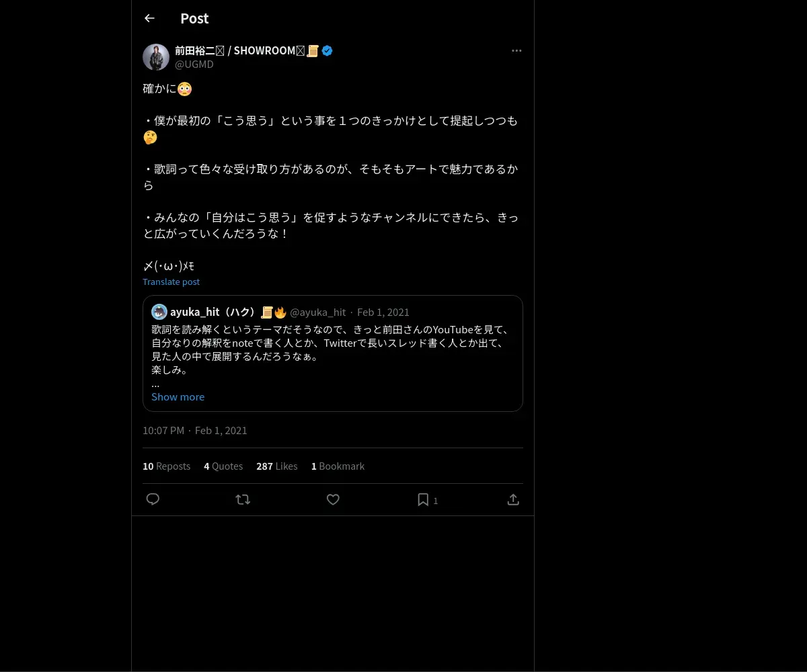Screen dimensions: 807x672
Task: Open the @ayuka_hit handle in the quoted post
Action: click(317, 312)
